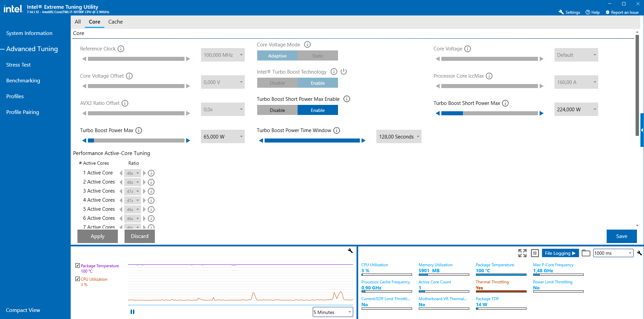Open the log file folder
The height and width of the screenshot is (319, 644).
(586, 253)
